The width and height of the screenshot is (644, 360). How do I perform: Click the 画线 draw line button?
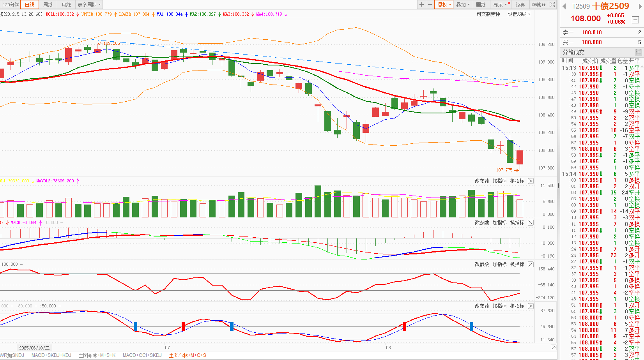481,5
